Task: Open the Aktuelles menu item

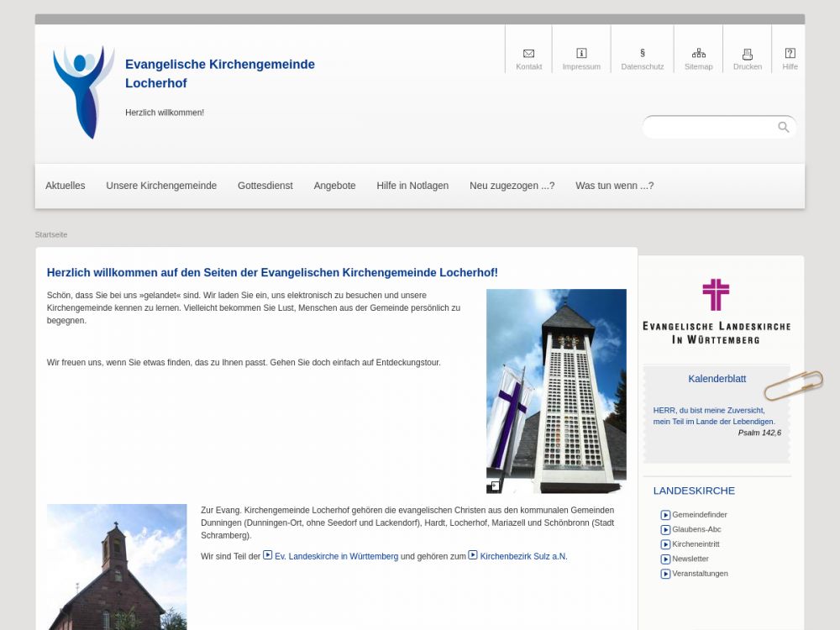Action: coord(66,186)
